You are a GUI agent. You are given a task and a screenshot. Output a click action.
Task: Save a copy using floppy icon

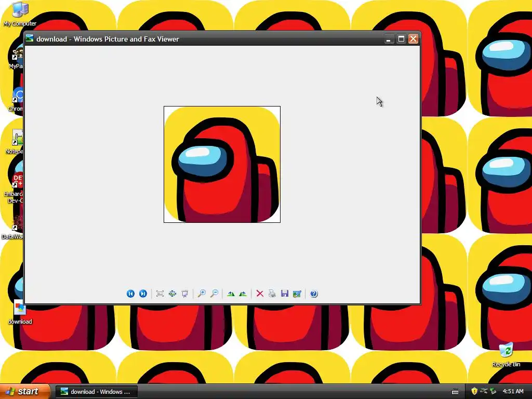[x=285, y=294]
